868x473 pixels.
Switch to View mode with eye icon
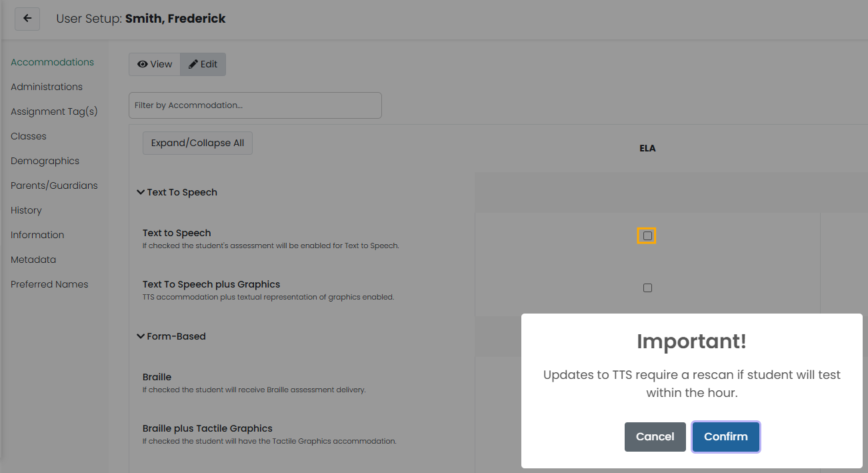click(x=155, y=64)
